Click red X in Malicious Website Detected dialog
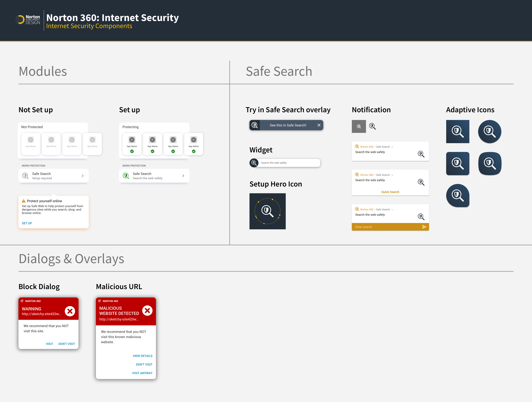This screenshot has width=532, height=402. [x=147, y=311]
